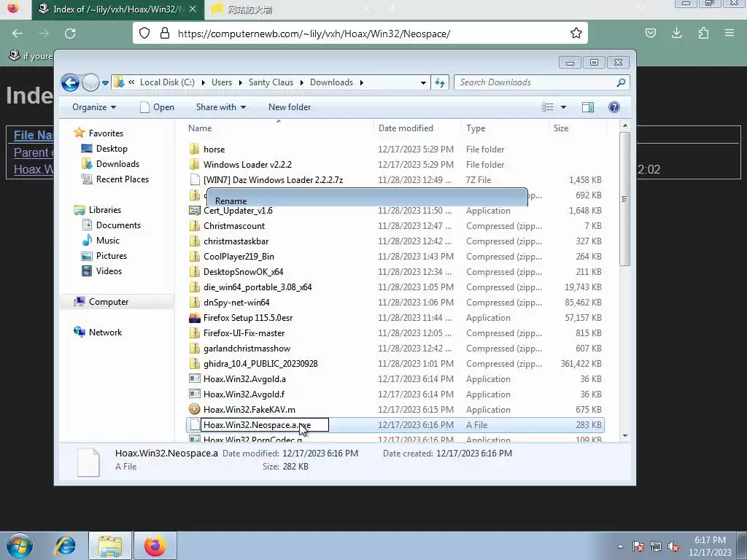Select Firefox-UI-Fix-master zip file
This screenshot has height=560, width=747.
pyautogui.click(x=244, y=332)
